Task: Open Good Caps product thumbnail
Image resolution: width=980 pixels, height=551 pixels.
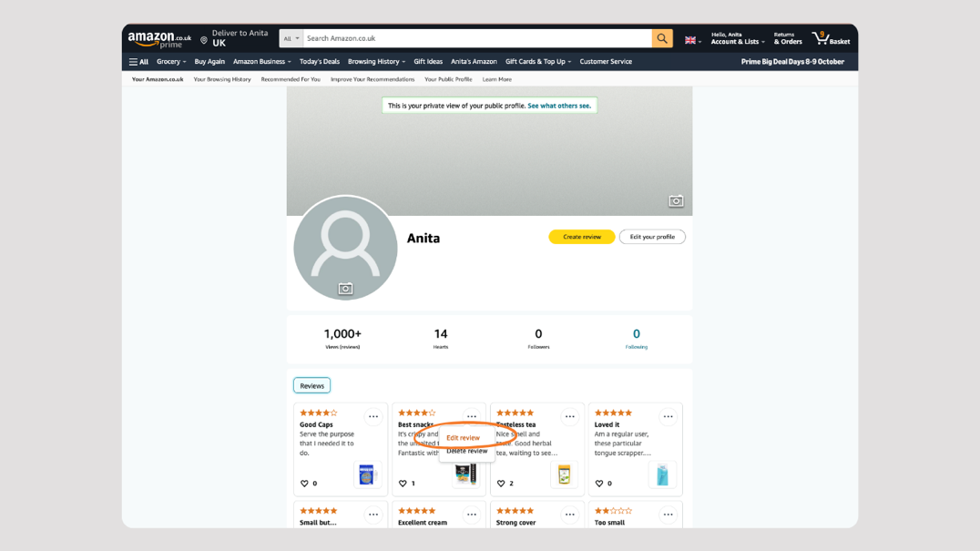Action: pos(367,474)
